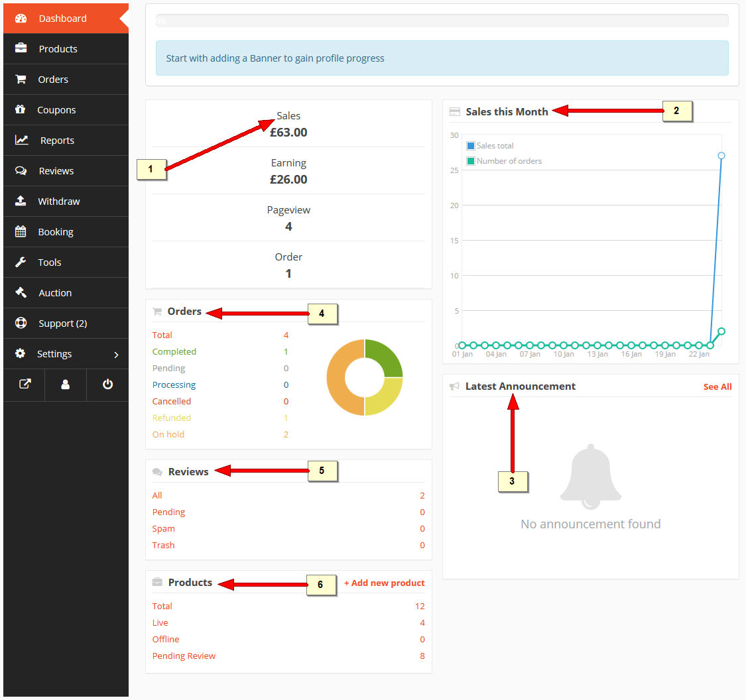Click the banner profile progress message

tap(442, 58)
